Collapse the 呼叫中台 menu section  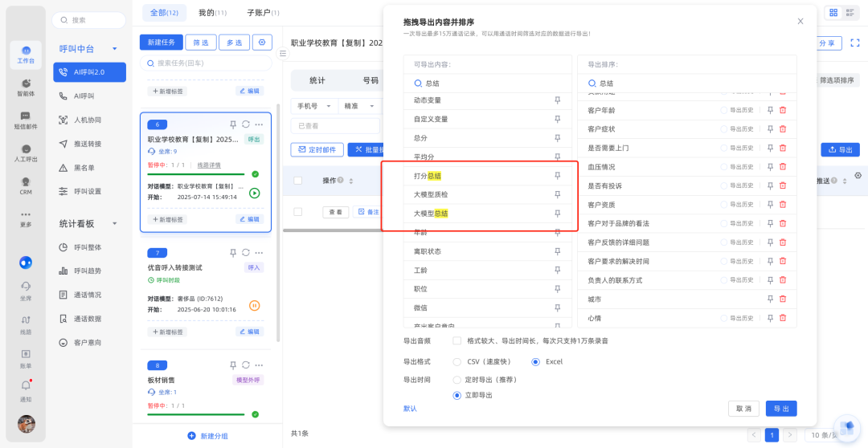click(x=115, y=49)
